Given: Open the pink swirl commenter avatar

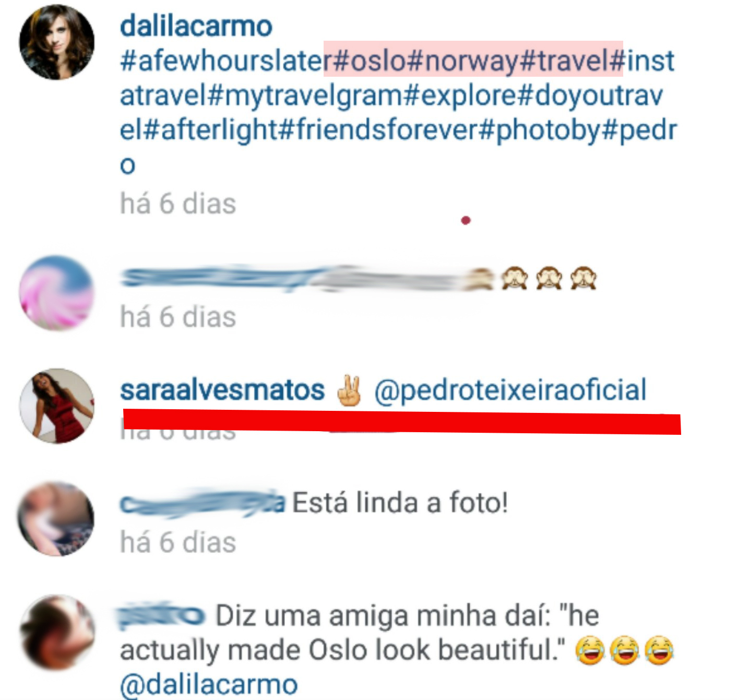Looking at the screenshot, I should 57,293.
